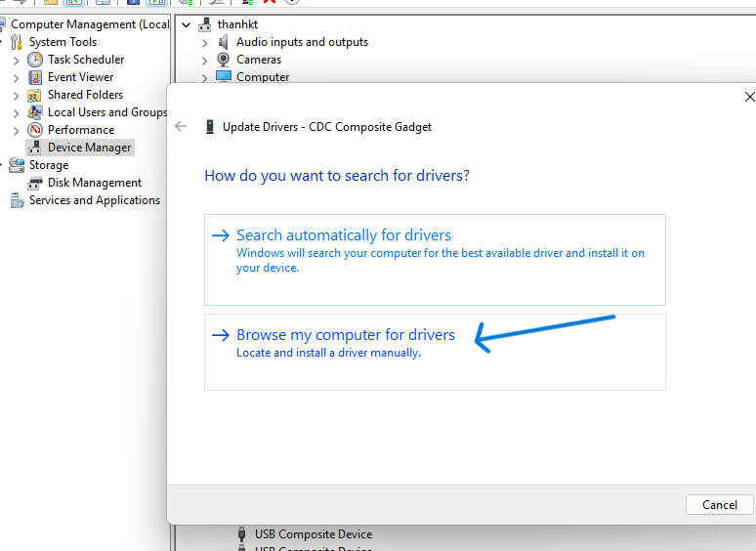Click the Task Scheduler clock icon
Image resolution: width=756 pixels, height=551 pixels.
pyautogui.click(x=35, y=60)
